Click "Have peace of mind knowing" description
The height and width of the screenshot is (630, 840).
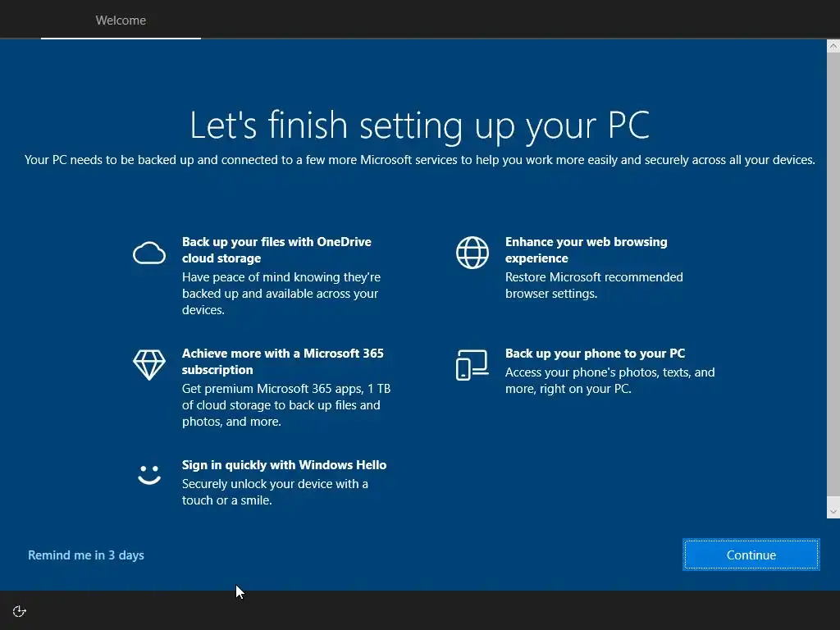click(281, 294)
